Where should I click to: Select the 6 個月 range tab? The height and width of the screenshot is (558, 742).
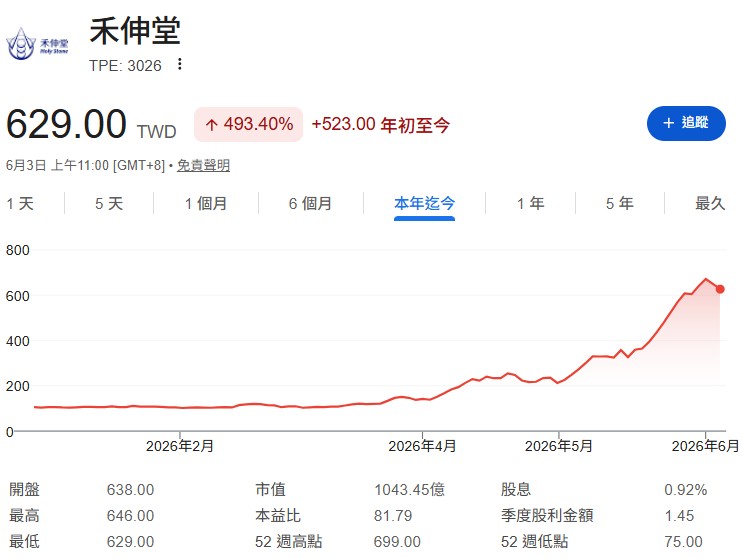click(310, 204)
